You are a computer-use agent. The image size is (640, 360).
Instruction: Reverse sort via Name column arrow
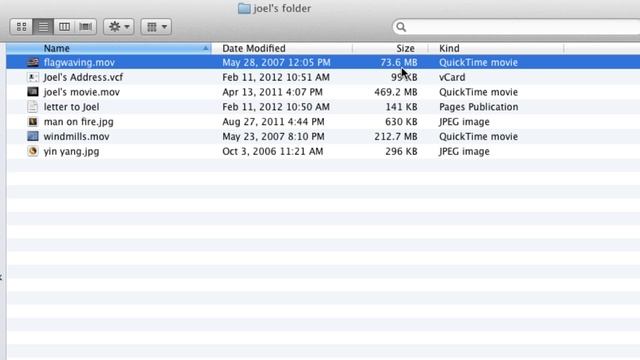pyautogui.click(x=205, y=48)
